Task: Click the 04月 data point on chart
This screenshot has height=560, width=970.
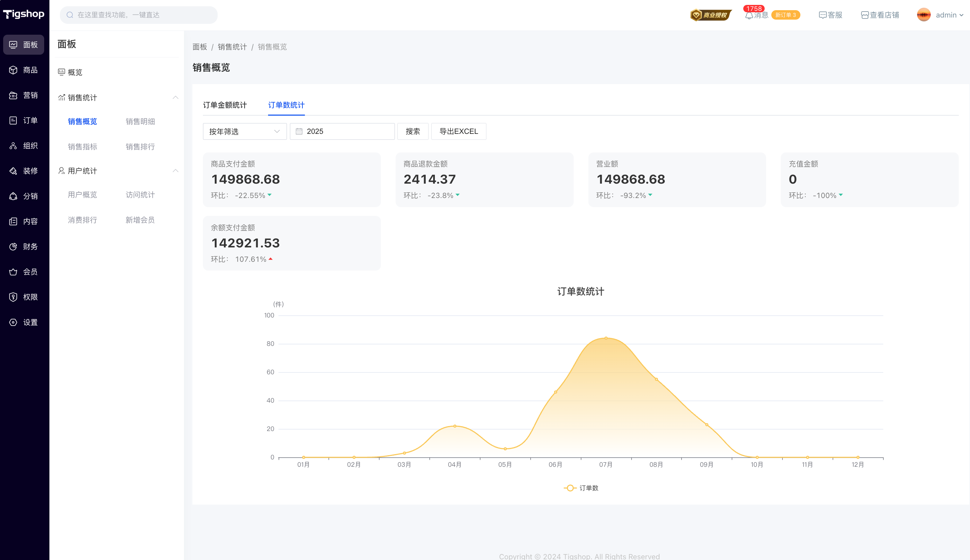Action: pyautogui.click(x=455, y=426)
